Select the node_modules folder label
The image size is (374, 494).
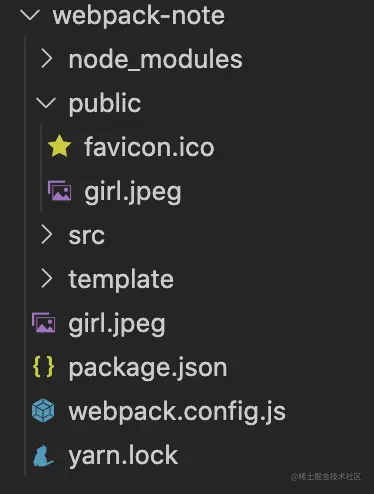(155, 60)
